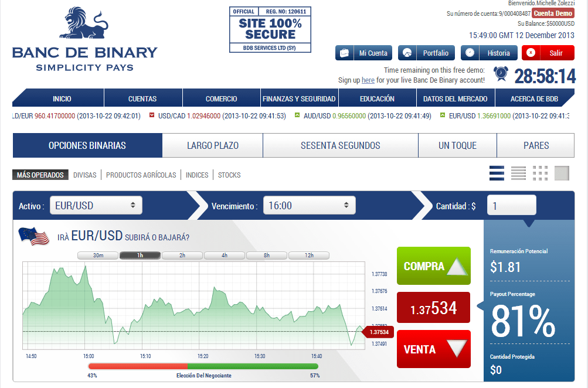Click the Site 100% Secure badge
The image size is (588, 388).
tap(270, 30)
